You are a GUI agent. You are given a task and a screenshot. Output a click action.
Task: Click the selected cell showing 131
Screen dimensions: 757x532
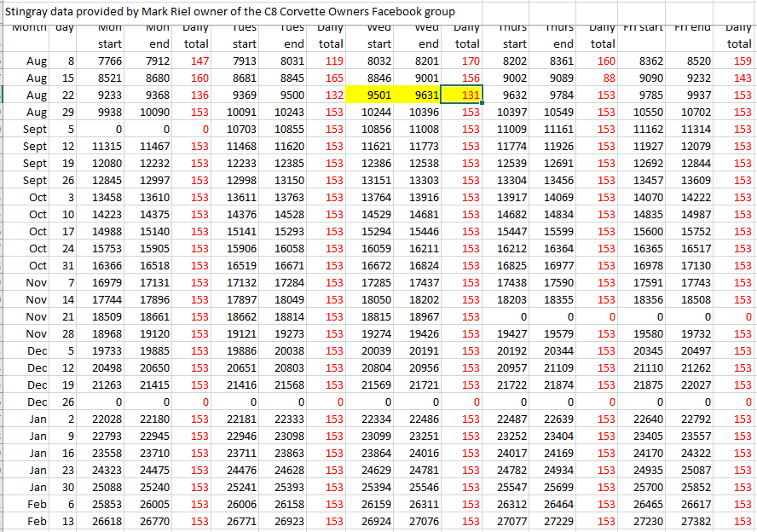(x=465, y=95)
